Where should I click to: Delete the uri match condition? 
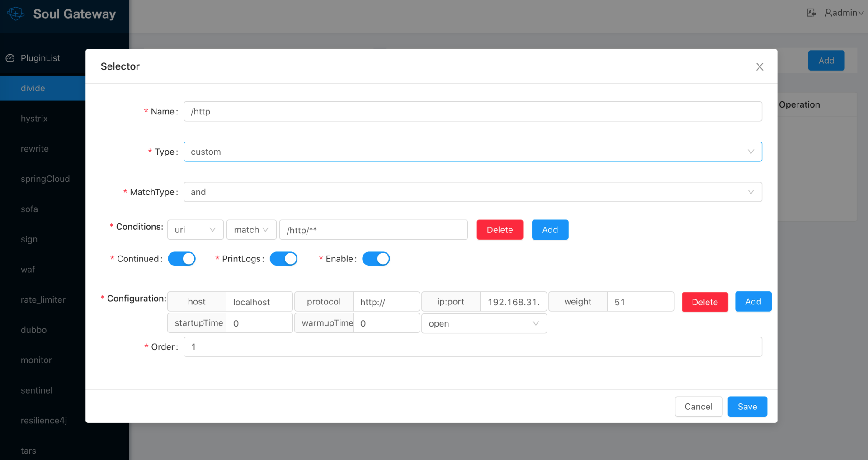coord(500,230)
